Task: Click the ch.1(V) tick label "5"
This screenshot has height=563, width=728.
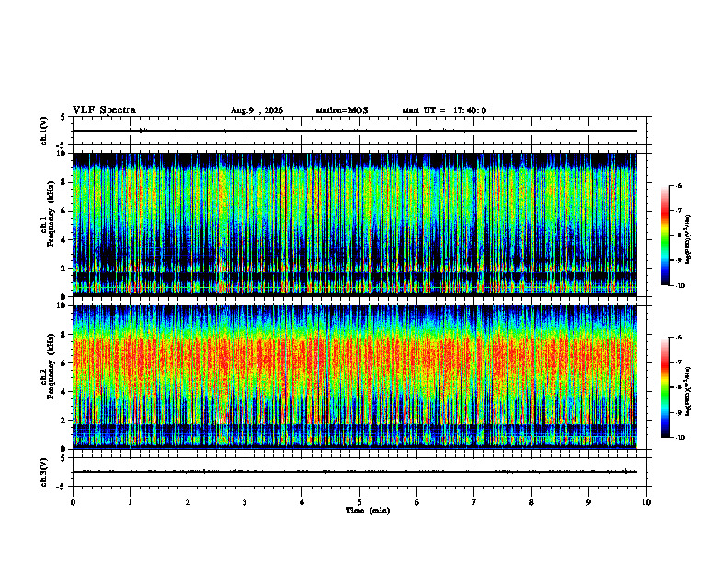Action: click(64, 117)
